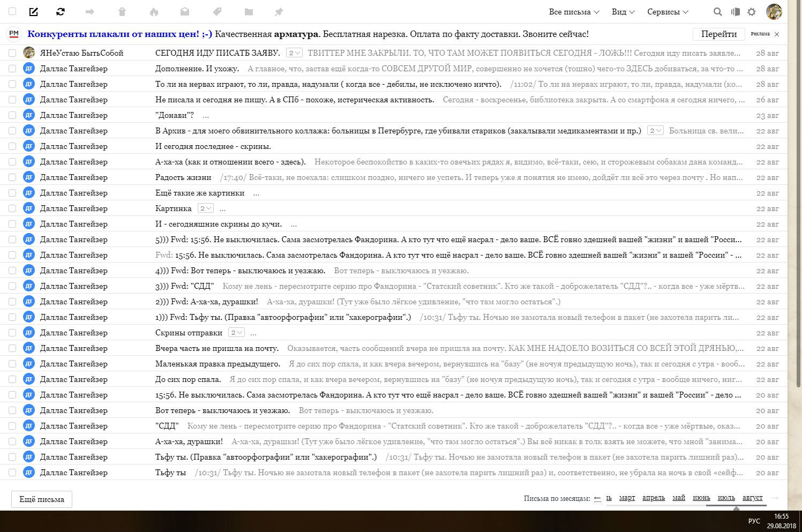The image size is (802, 532).
Task: Check the "Скрины отправки" email checkbox
Action: click(x=12, y=333)
